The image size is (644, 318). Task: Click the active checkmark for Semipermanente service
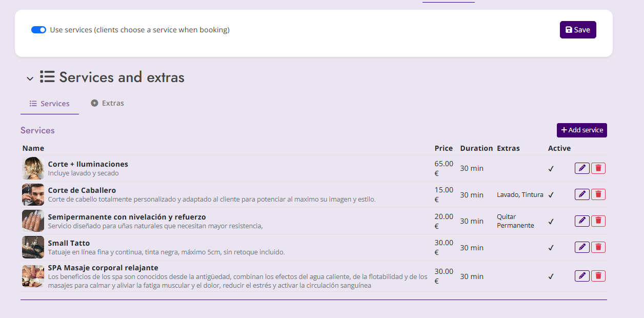(x=551, y=222)
